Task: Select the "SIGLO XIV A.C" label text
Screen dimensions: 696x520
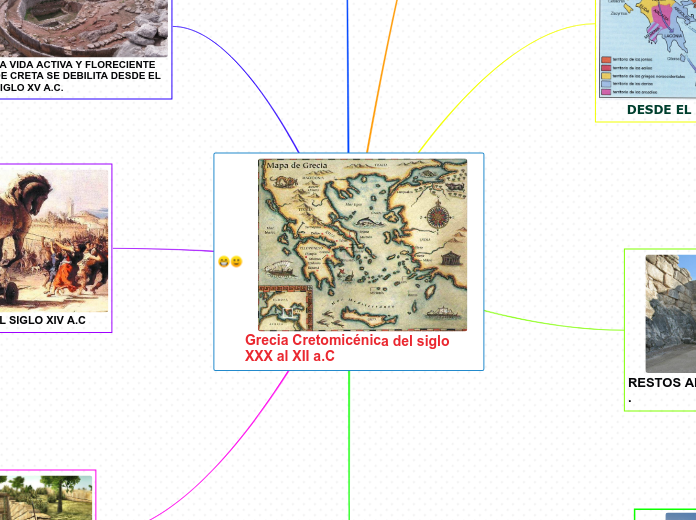Action: coord(47,320)
